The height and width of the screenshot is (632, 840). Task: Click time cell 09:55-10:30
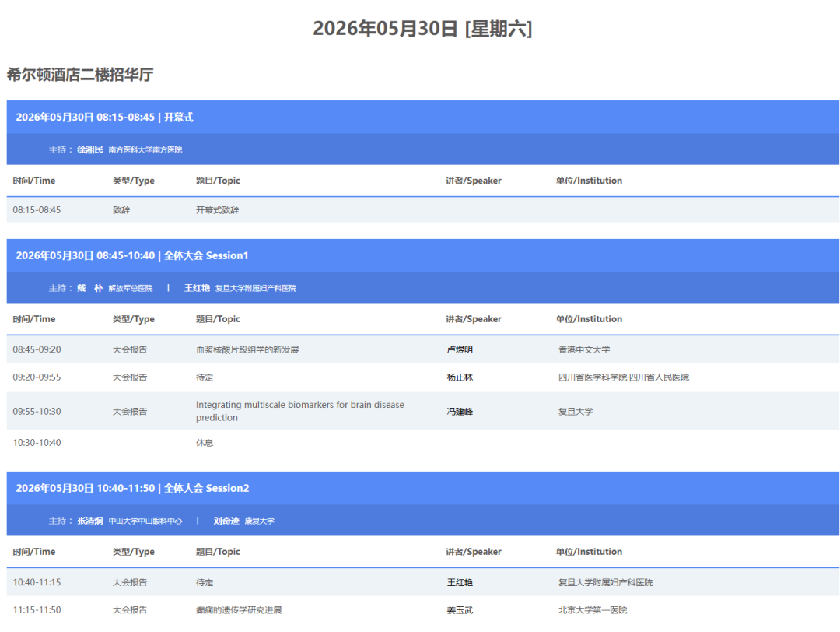(x=37, y=412)
